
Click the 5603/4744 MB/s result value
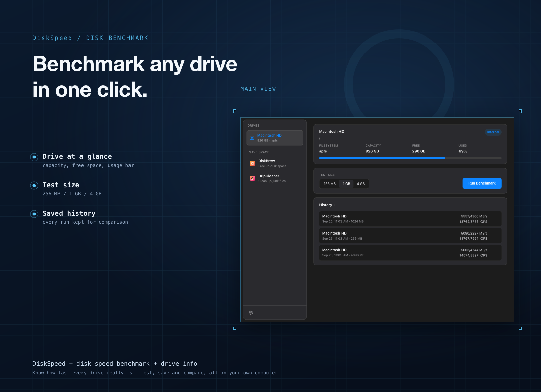pos(474,250)
